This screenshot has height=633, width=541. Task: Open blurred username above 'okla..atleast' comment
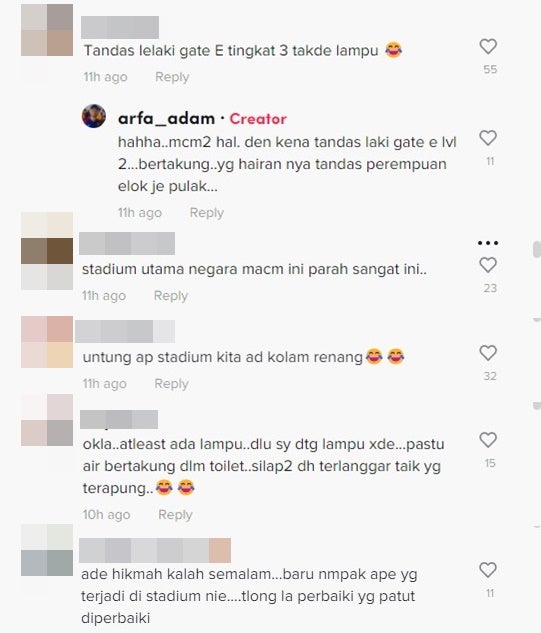[x=119, y=419]
